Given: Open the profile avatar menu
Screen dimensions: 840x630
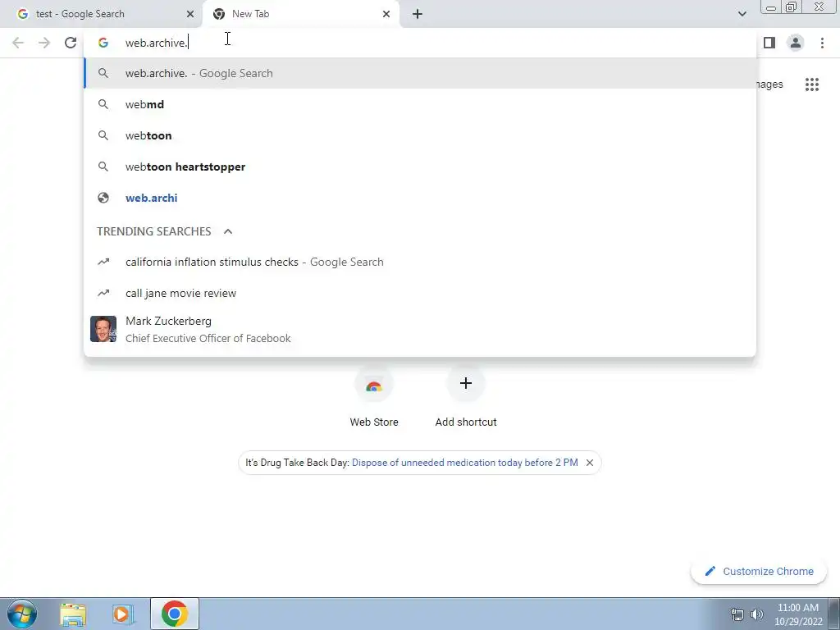Looking at the screenshot, I should click(x=796, y=43).
